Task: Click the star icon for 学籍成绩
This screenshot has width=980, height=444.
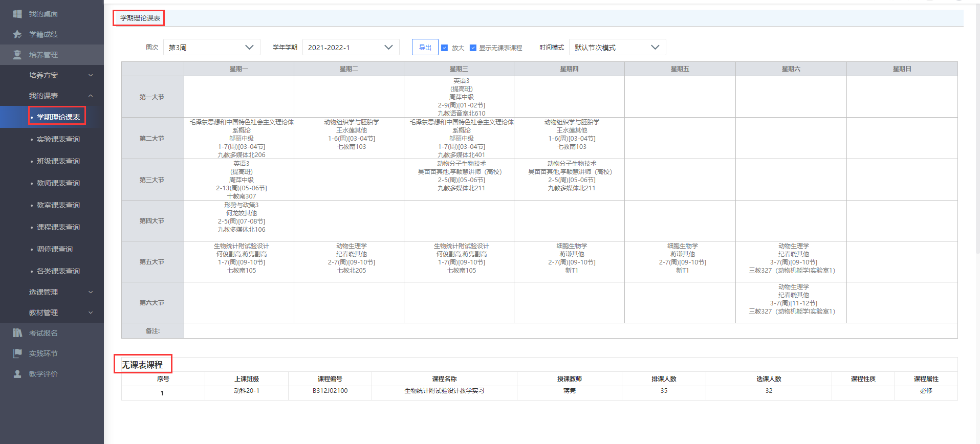Action: click(17, 34)
